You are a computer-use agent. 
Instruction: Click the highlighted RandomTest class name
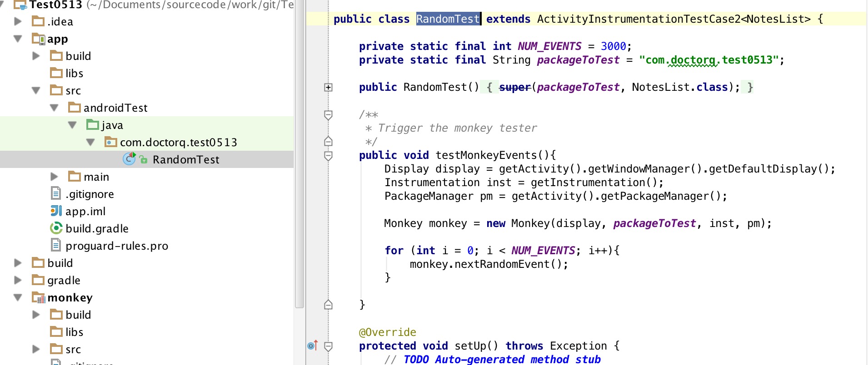pos(448,19)
